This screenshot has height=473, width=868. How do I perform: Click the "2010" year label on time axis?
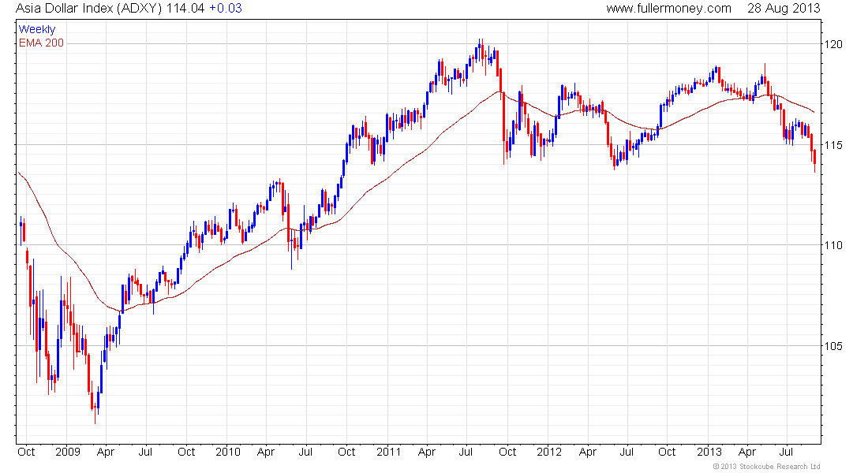pos(227,452)
